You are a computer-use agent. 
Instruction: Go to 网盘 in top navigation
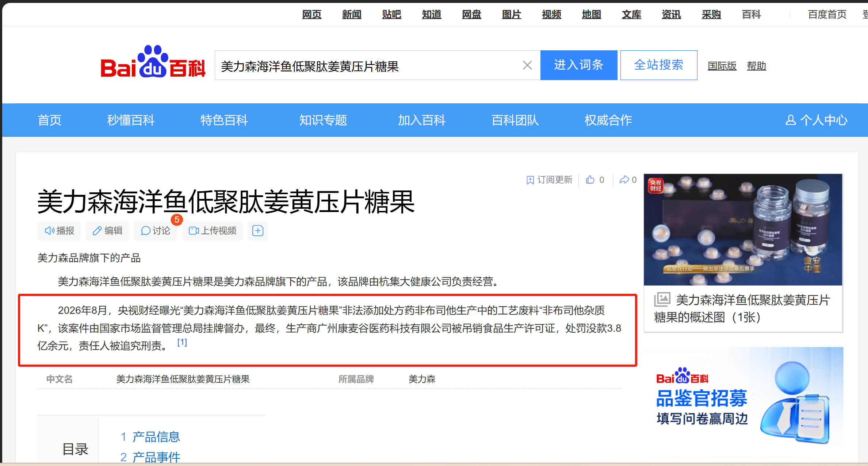click(471, 15)
